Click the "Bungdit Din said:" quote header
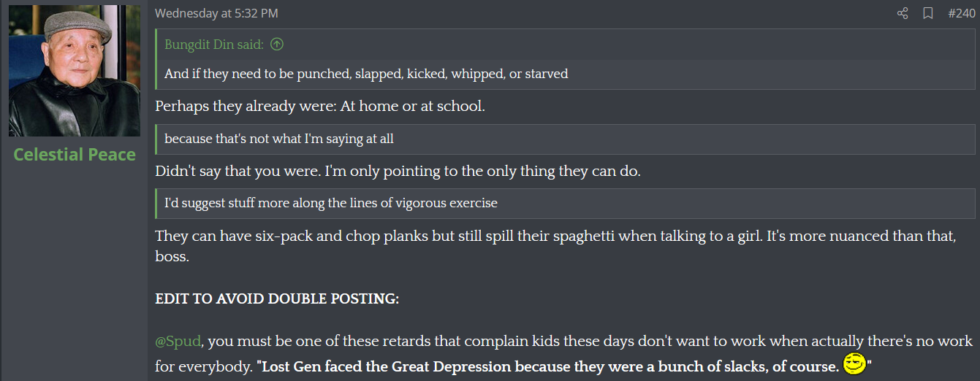Screen dimensions: 980x381 (x=214, y=45)
